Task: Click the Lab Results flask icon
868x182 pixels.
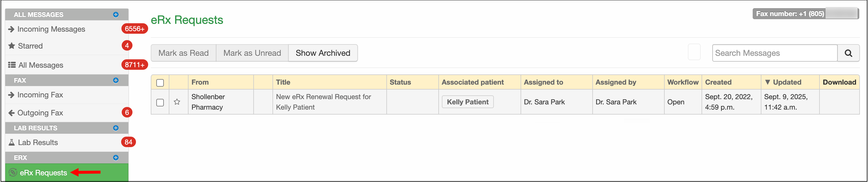Action: (x=11, y=142)
